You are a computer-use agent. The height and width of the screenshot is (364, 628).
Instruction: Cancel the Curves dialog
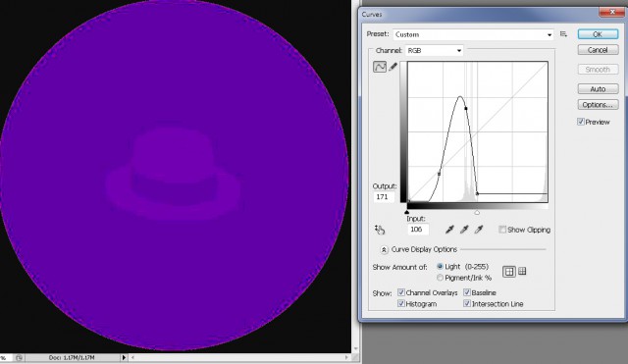click(x=598, y=50)
